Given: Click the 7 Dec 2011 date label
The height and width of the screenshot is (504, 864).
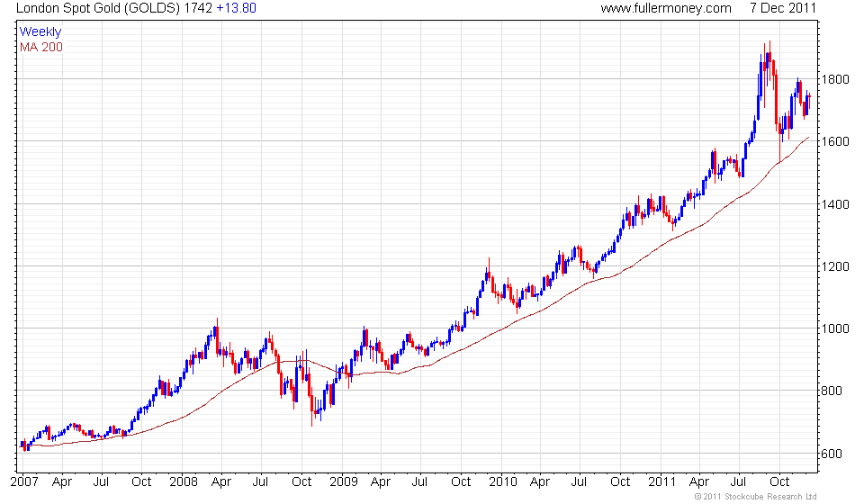Looking at the screenshot, I should 782,8.
